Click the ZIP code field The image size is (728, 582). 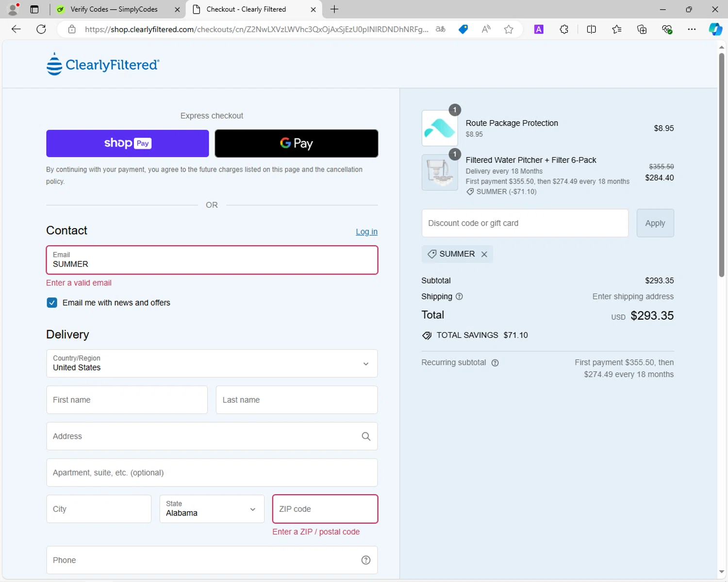pyautogui.click(x=325, y=509)
